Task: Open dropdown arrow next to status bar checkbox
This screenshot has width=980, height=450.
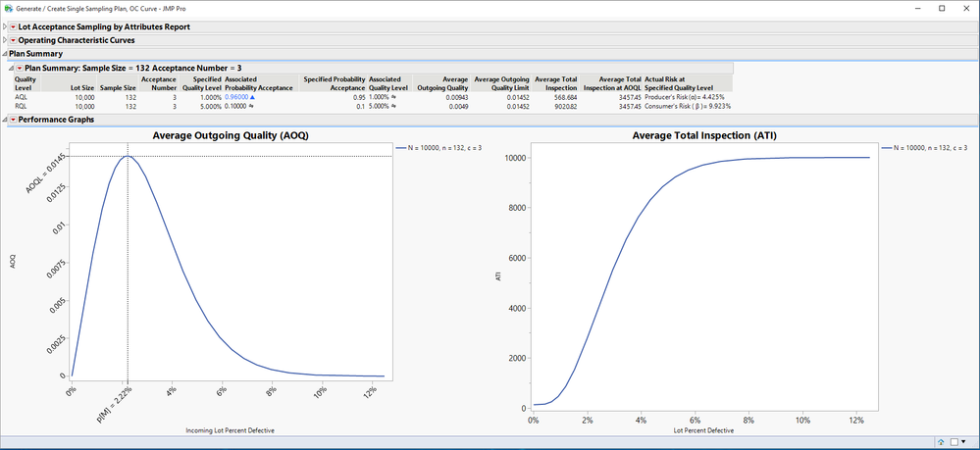Action: tap(963, 442)
